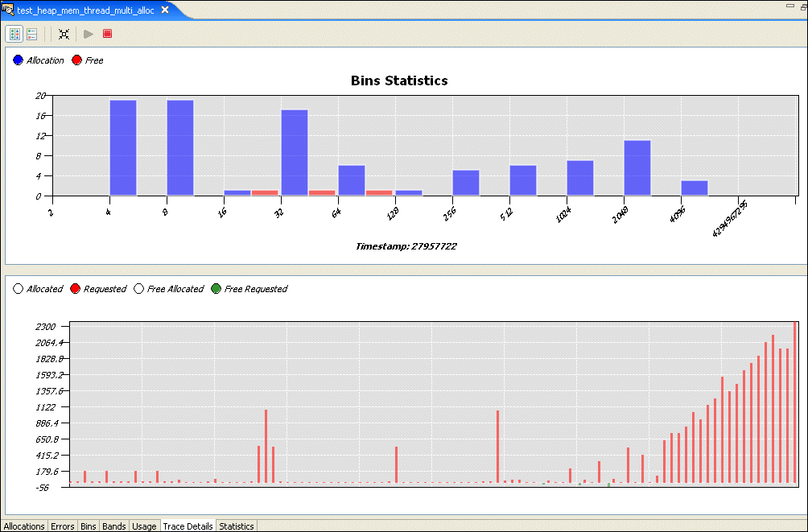808x532 pixels.
Task: Toggle the red Free legend series
Action: [x=77, y=60]
